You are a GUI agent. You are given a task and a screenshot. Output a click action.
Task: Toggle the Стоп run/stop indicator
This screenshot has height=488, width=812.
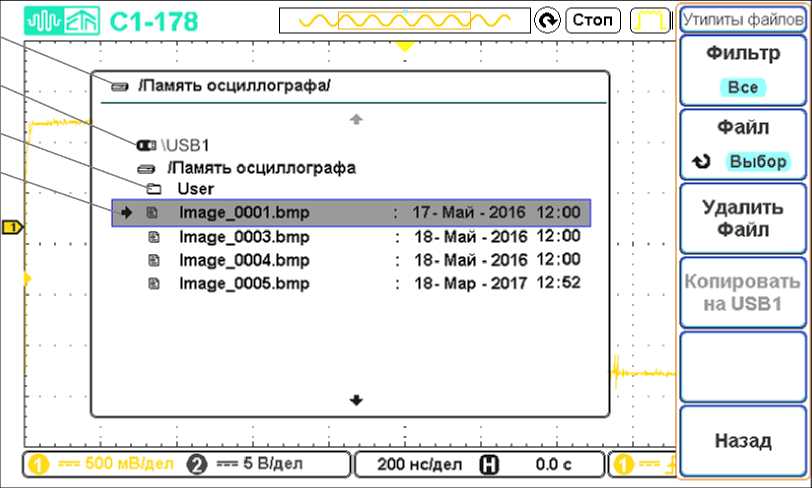pos(593,21)
